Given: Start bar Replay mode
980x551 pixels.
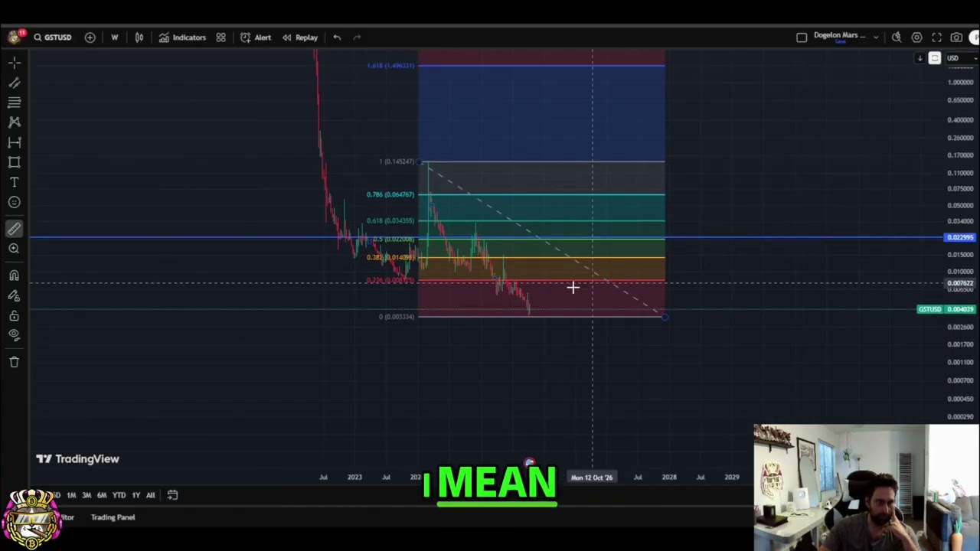Looking at the screenshot, I should click(299, 37).
